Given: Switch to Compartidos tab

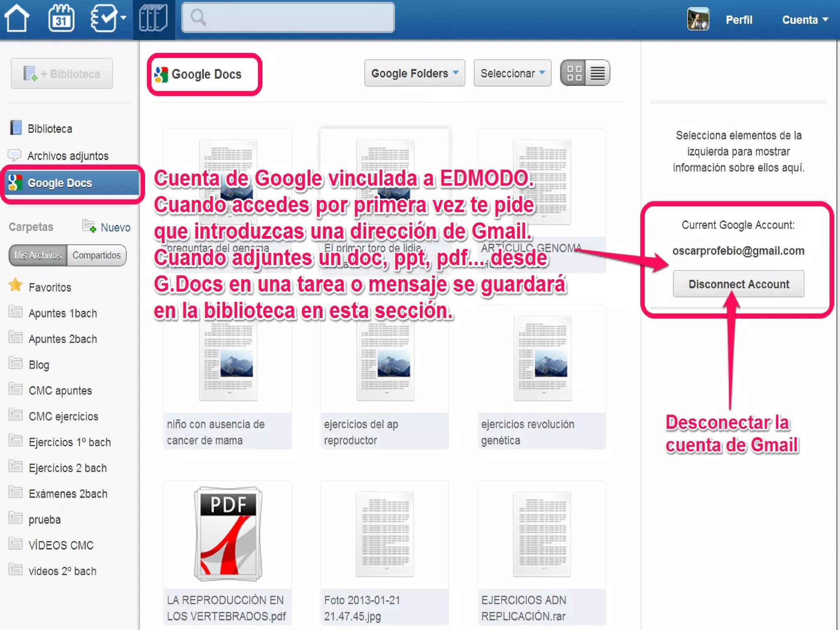Looking at the screenshot, I should tap(97, 255).
